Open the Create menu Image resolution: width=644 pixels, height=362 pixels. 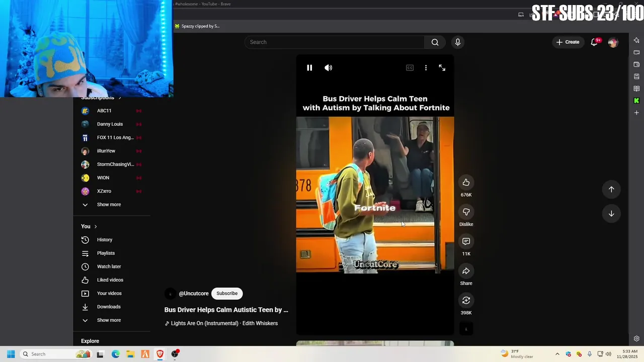point(568,42)
